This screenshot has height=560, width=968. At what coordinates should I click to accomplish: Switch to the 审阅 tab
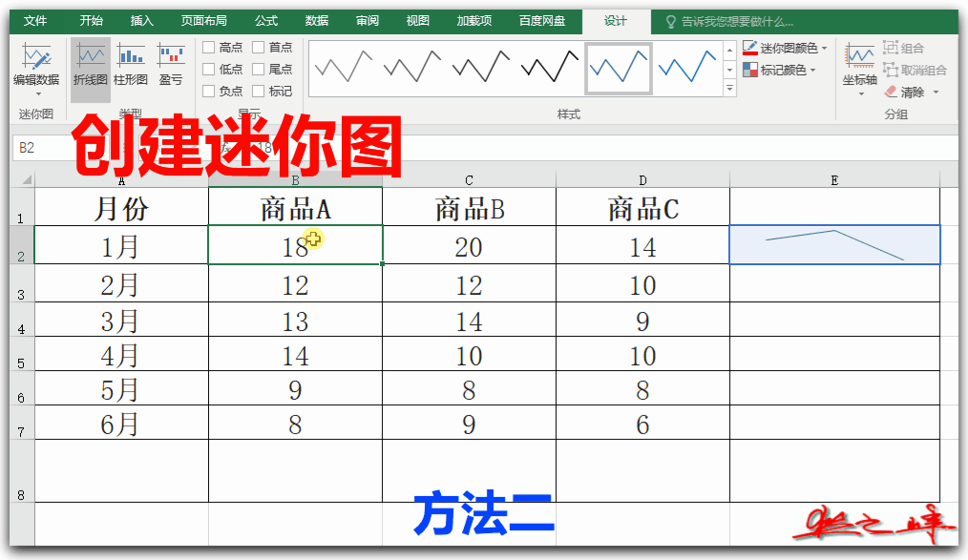(x=368, y=21)
